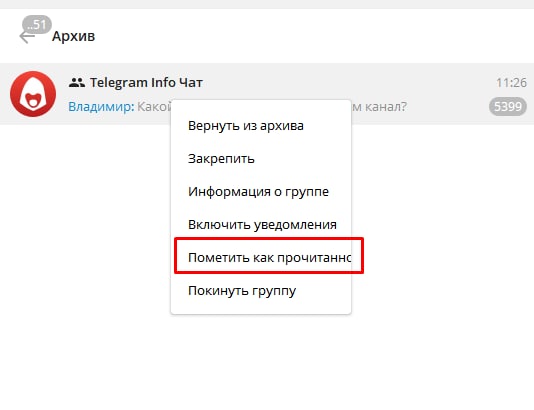Click the group icon before Telegram Info Чат

pyautogui.click(x=77, y=82)
